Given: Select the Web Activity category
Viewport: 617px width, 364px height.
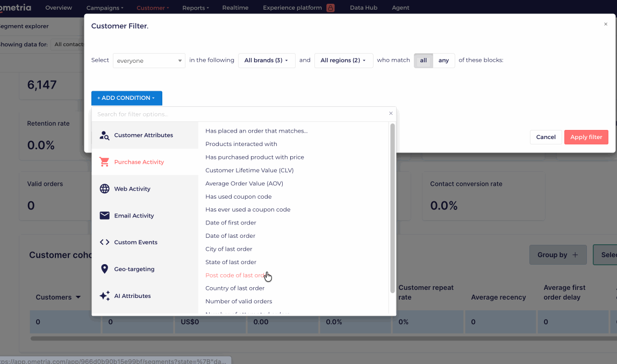Looking at the screenshot, I should (x=145, y=188).
